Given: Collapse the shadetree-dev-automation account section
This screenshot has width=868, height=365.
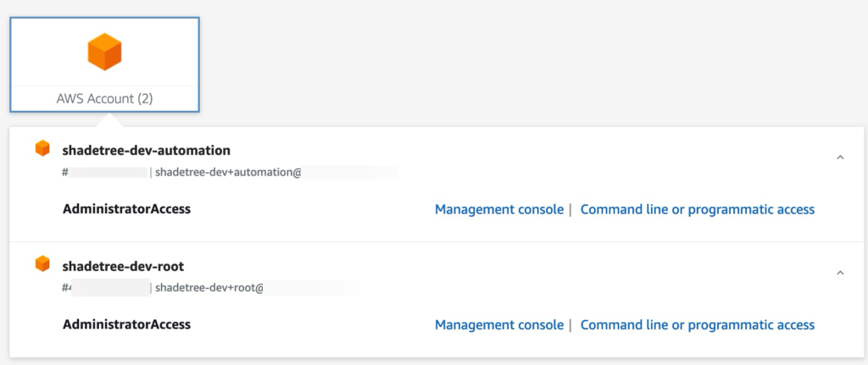Looking at the screenshot, I should pyautogui.click(x=839, y=158).
